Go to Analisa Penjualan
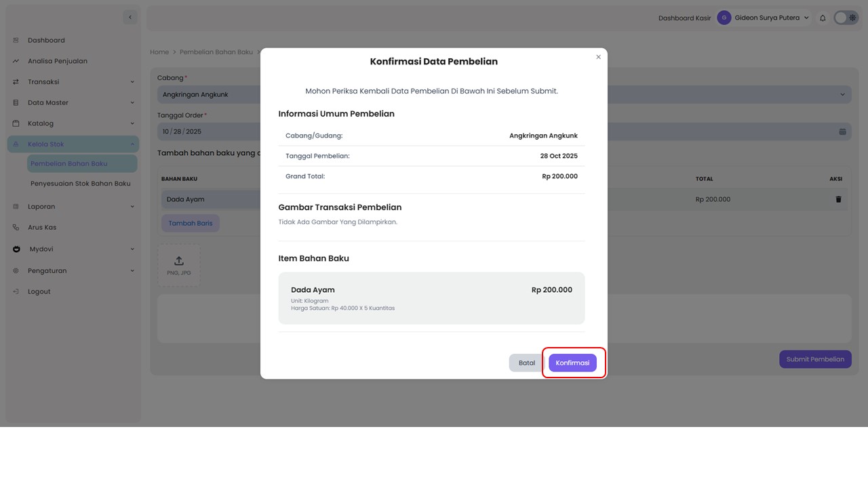This screenshot has height=488, width=868. coord(57,61)
